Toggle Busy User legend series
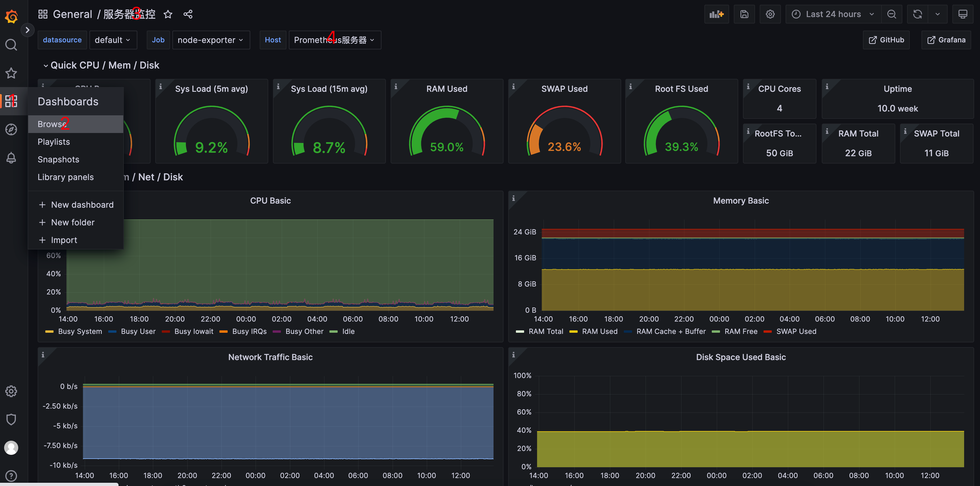This screenshot has width=980, height=486. pyautogui.click(x=138, y=332)
